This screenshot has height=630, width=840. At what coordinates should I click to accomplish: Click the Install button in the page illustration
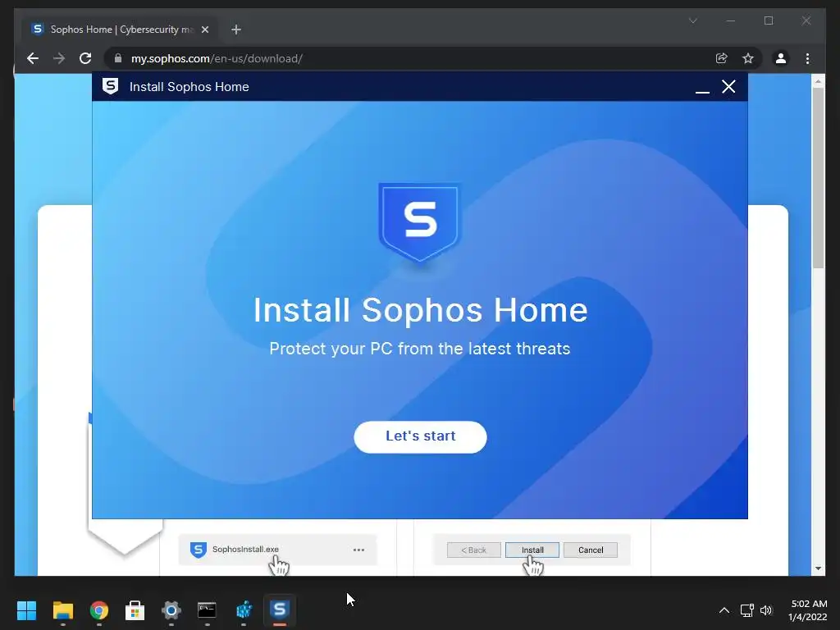(532, 550)
